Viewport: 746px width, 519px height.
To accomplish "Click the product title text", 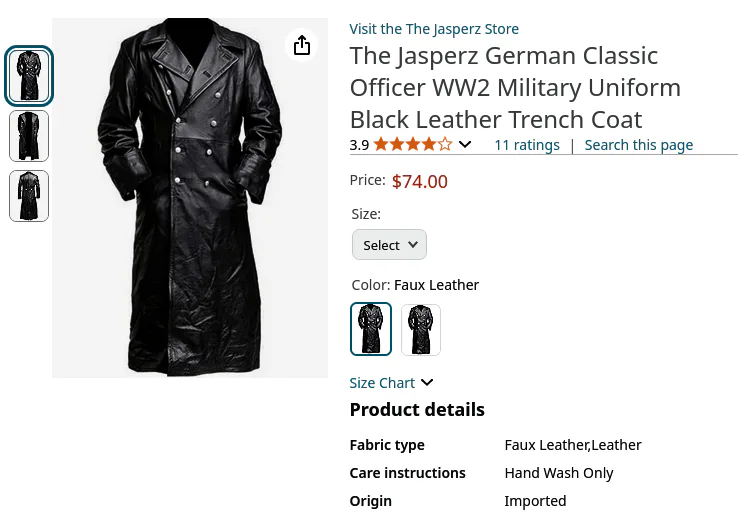I will coord(515,88).
